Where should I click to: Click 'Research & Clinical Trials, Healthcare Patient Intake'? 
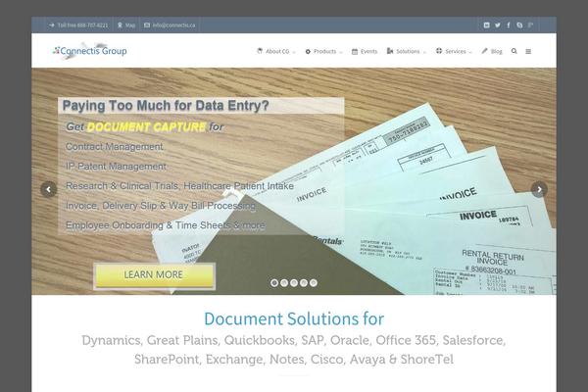tap(179, 186)
